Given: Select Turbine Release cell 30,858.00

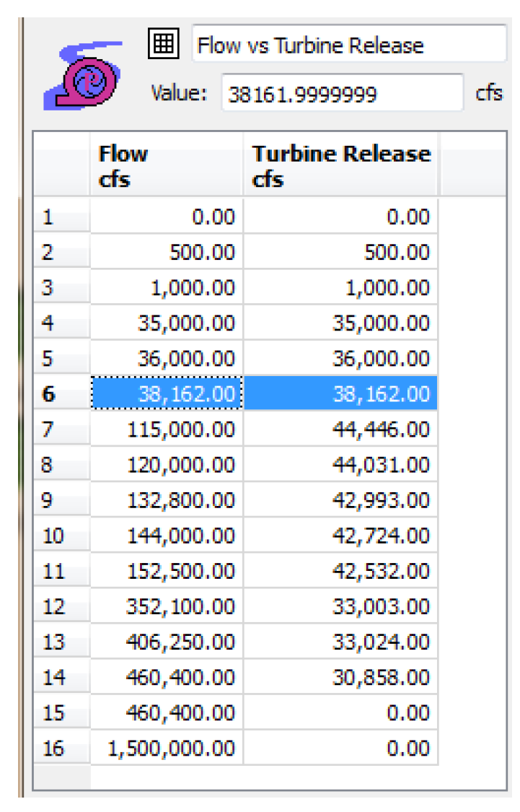Looking at the screenshot, I should tap(340, 678).
